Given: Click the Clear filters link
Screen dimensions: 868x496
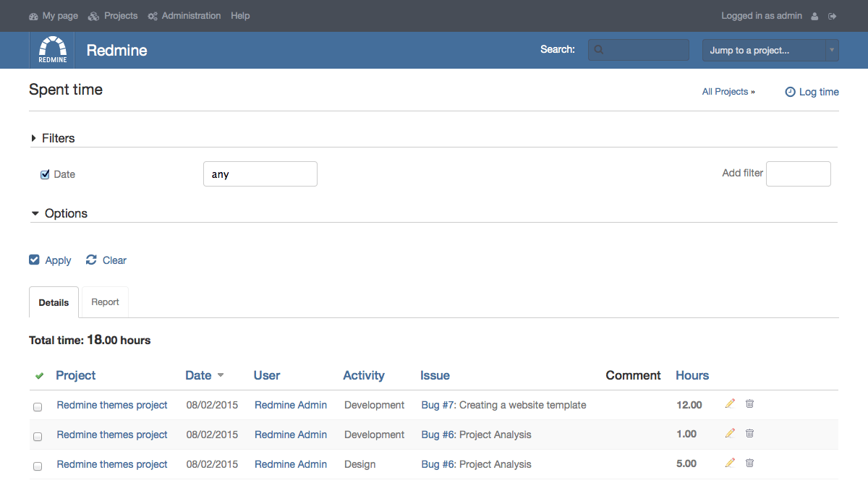Looking at the screenshot, I should click(x=114, y=260).
